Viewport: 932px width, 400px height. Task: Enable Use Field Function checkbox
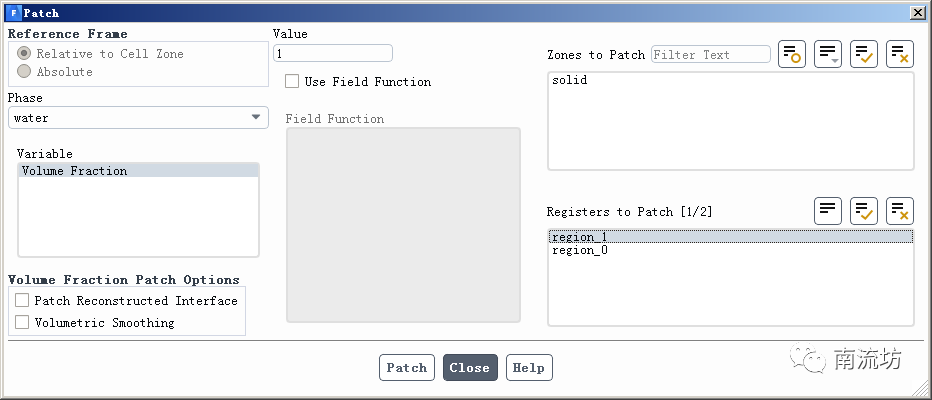point(292,81)
